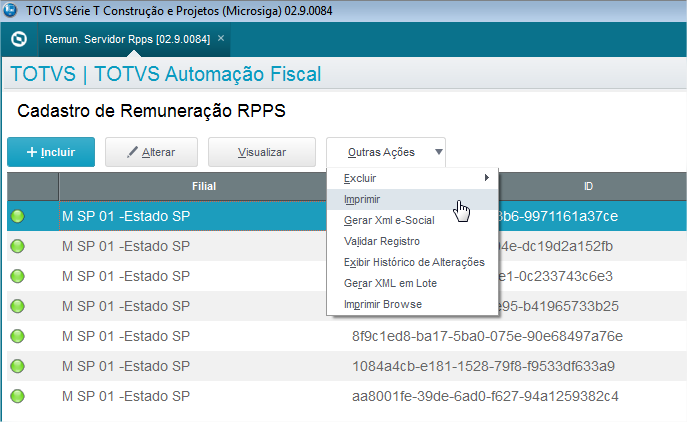Click green status icon of ID ending 0c233743c6e3 row

click(18, 276)
